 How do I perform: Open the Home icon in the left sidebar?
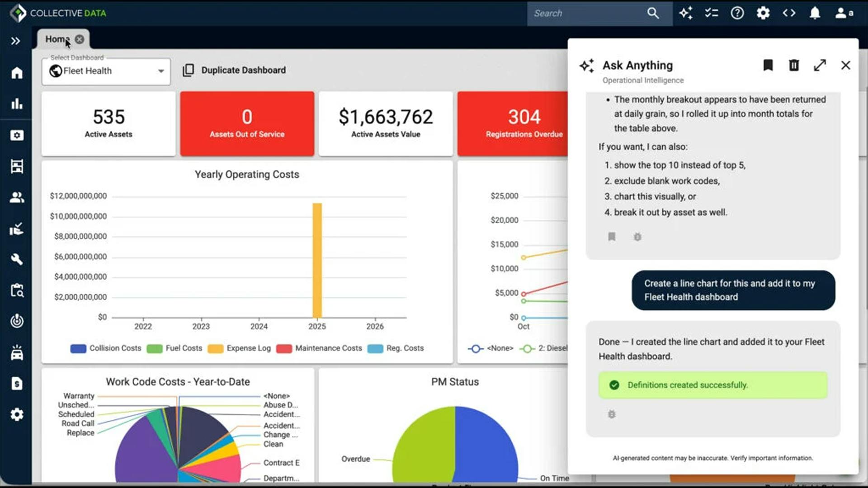coord(16,73)
